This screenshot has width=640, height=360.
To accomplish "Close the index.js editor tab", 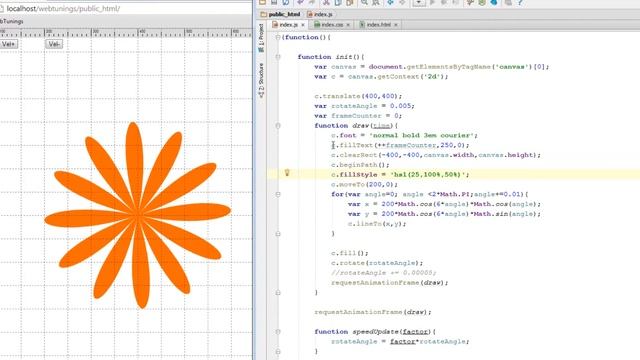I will [x=303, y=25].
